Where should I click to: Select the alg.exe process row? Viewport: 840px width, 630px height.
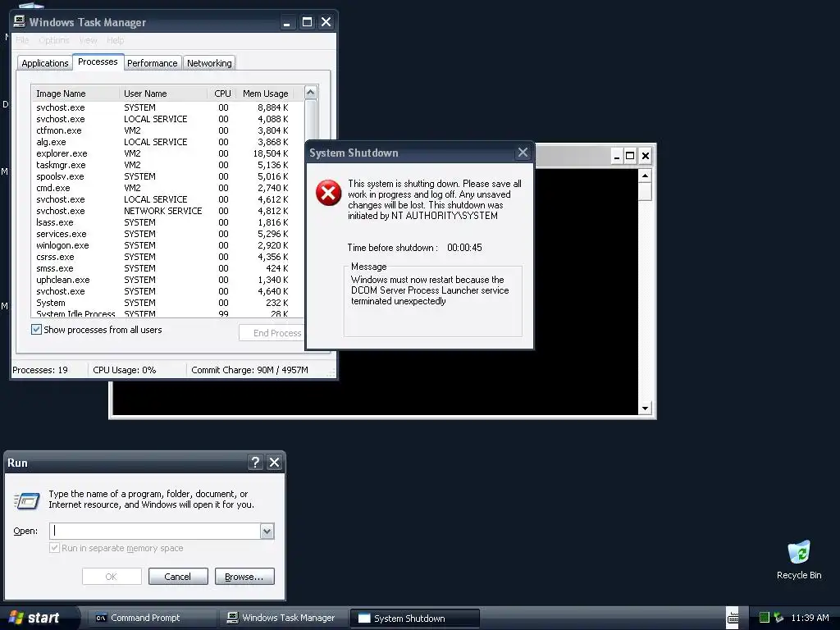pyautogui.click(x=167, y=142)
